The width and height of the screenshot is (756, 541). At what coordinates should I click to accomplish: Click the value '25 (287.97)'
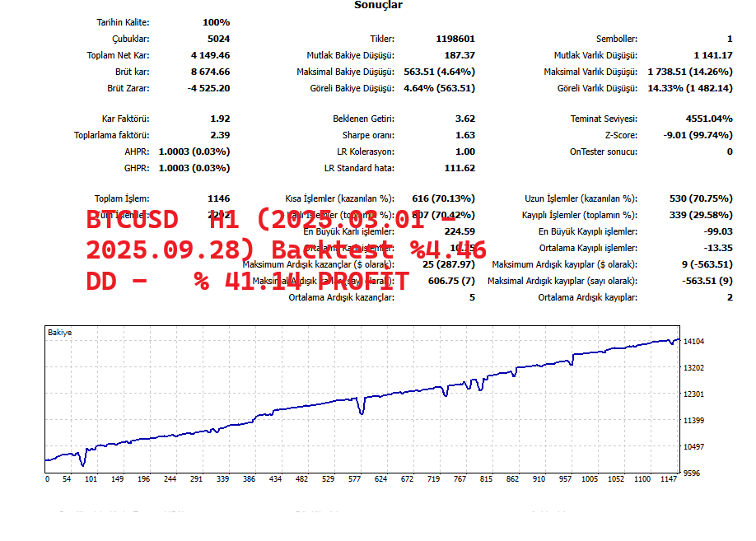click(x=448, y=264)
